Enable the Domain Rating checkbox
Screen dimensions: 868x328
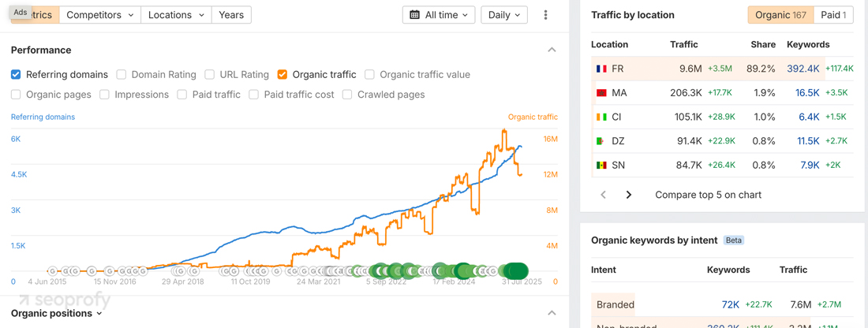click(122, 74)
